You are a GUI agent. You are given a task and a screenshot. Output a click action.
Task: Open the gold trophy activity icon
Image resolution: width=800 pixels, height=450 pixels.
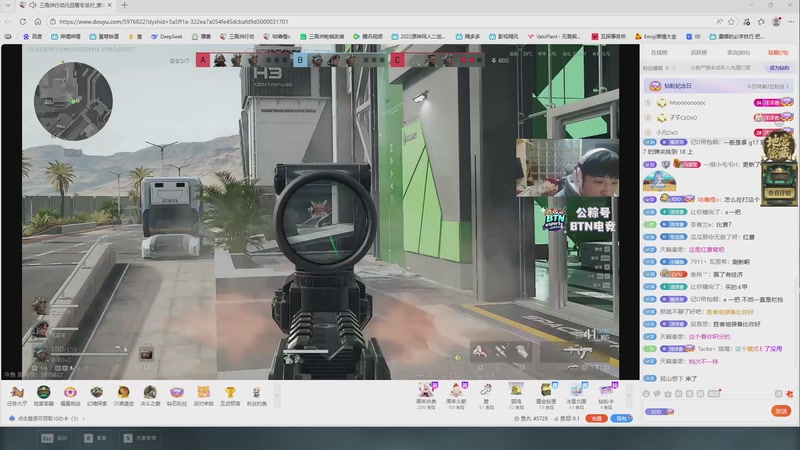coord(230,396)
